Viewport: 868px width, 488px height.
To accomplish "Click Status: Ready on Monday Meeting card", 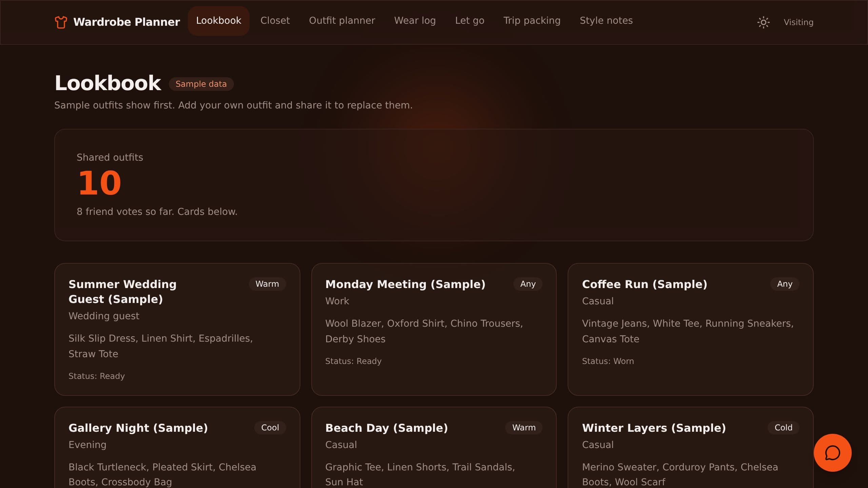I will pyautogui.click(x=353, y=361).
